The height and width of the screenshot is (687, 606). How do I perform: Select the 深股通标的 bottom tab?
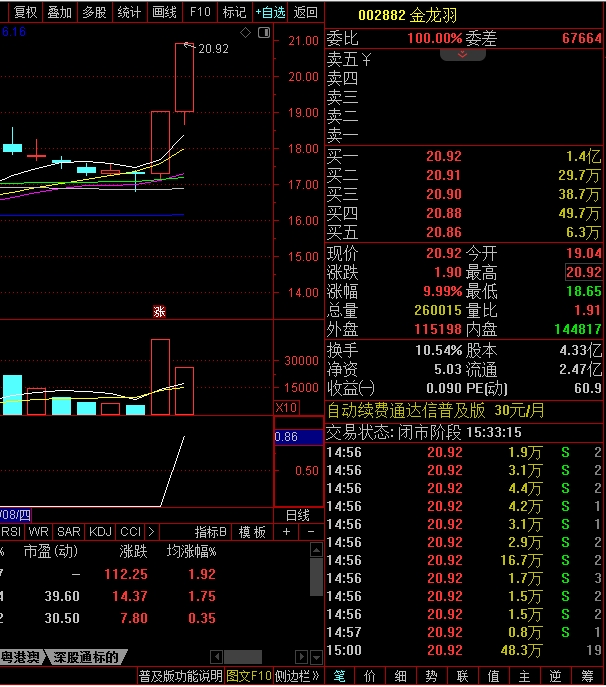[86, 657]
